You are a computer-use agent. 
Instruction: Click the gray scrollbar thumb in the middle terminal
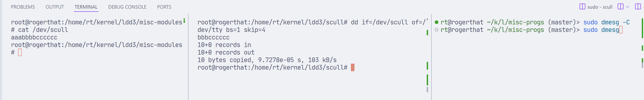click(427, 90)
